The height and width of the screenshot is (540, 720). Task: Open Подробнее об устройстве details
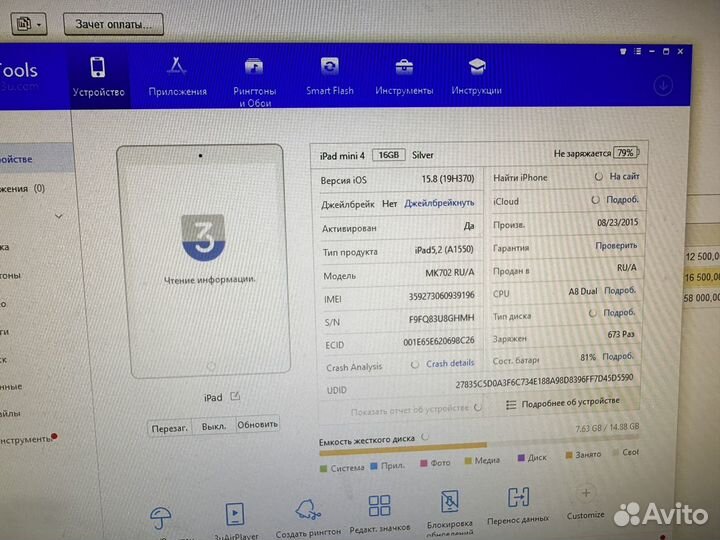click(563, 403)
